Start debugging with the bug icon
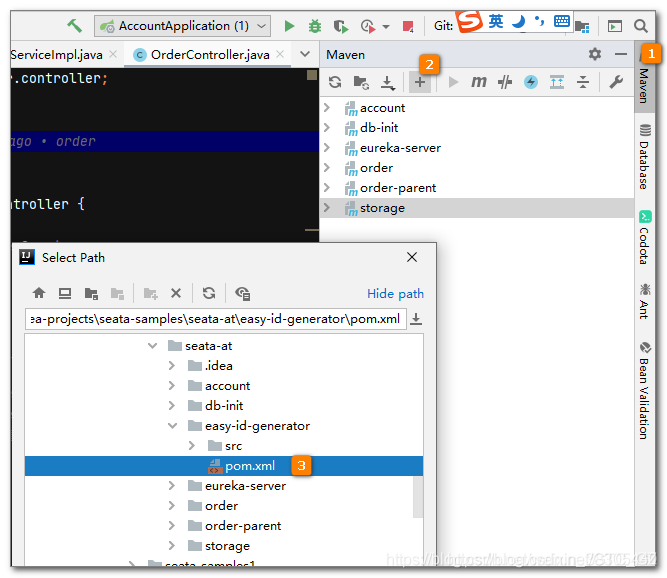 point(315,26)
